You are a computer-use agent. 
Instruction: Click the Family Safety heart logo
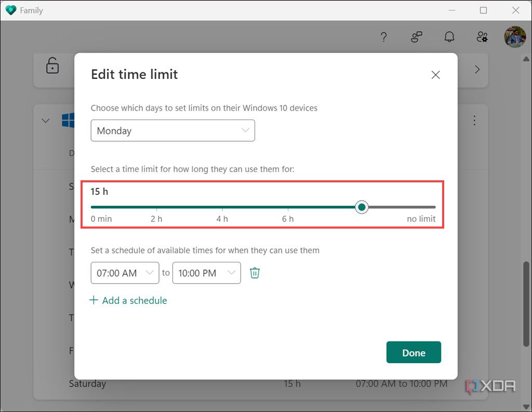coord(10,10)
